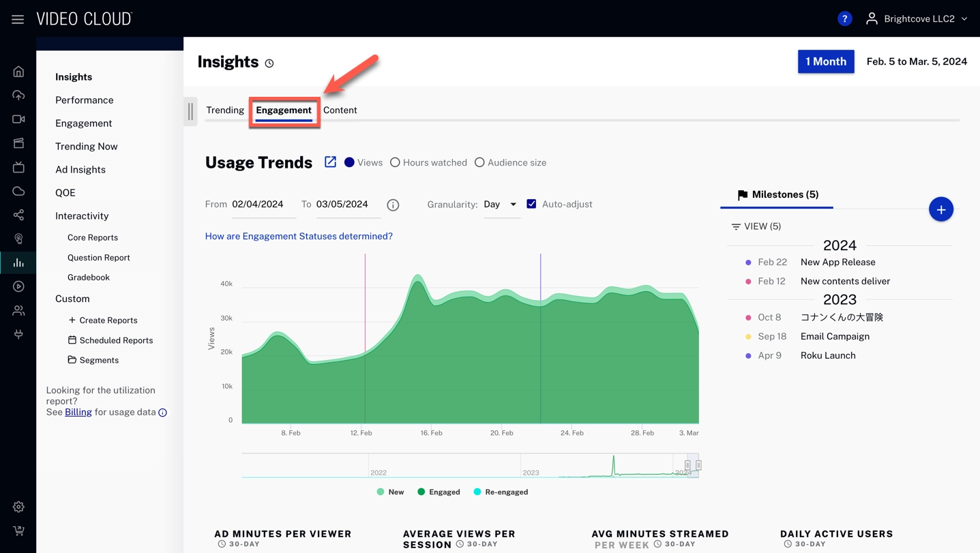Image resolution: width=980 pixels, height=553 pixels.
Task: Open the Trending tab
Action: pos(225,110)
